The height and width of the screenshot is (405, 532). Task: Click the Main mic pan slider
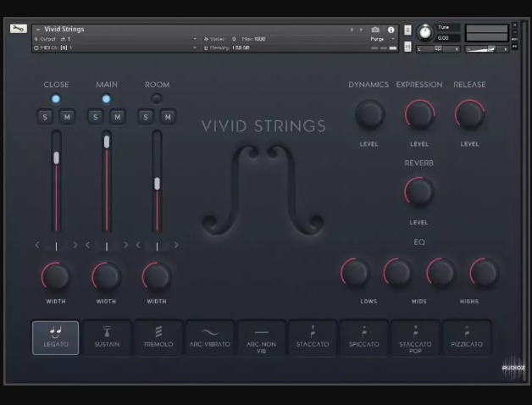coord(107,246)
